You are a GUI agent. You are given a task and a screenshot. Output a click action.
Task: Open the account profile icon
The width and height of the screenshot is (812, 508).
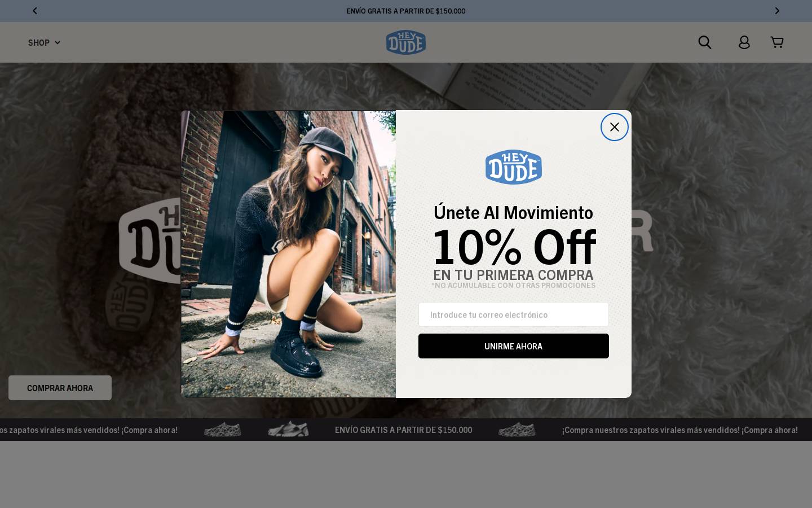(744, 42)
